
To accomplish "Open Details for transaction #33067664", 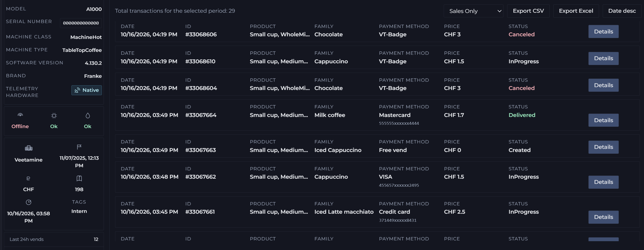I will pyautogui.click(x=603, y=120).
